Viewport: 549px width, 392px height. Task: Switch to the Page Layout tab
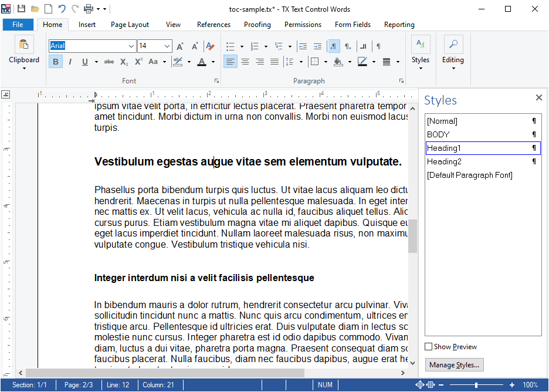(x=130, y=25)
